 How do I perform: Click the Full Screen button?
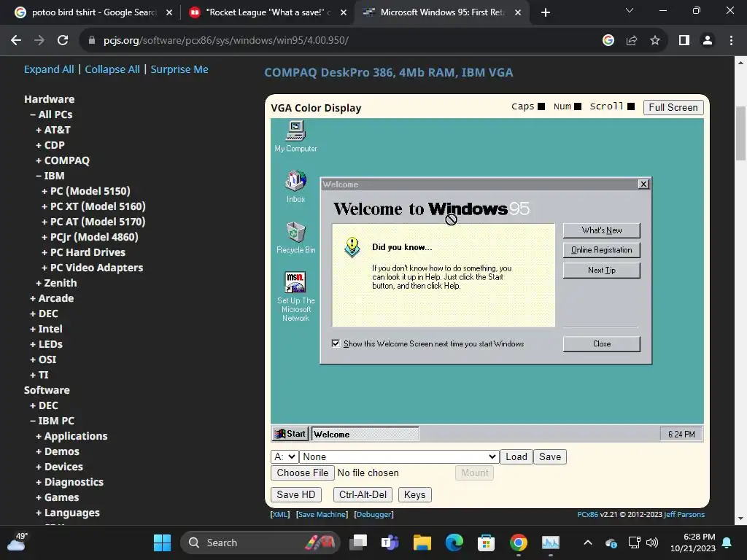pyautogui.click(x=673, y=107)
